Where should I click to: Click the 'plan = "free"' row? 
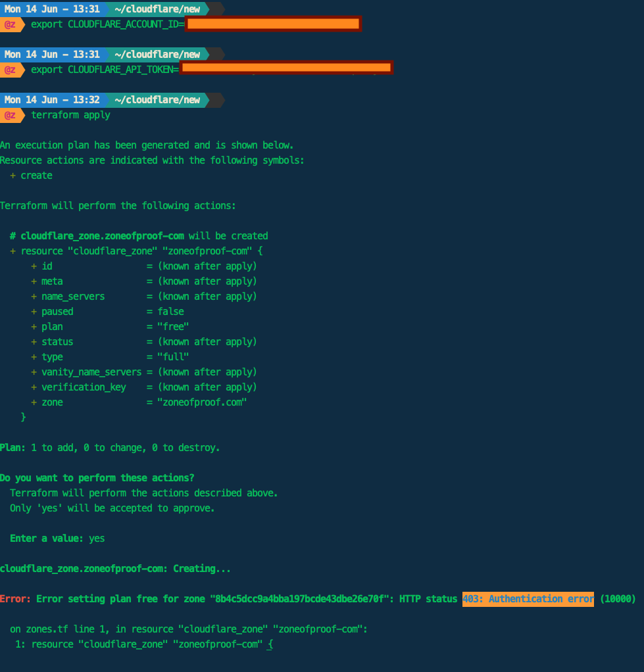click(x=110, y=327)
